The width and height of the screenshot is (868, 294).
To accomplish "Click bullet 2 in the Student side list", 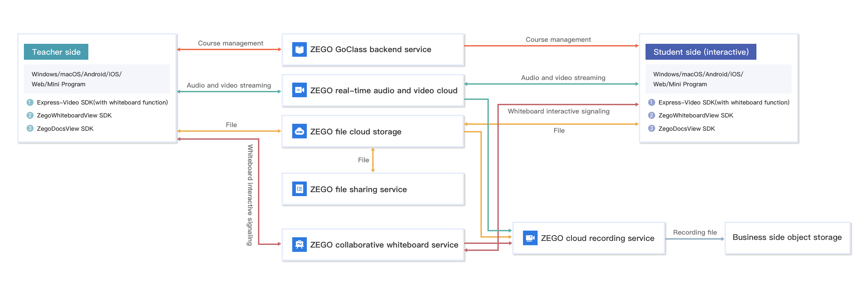I will pyautogui.click(x=652, y=115).
